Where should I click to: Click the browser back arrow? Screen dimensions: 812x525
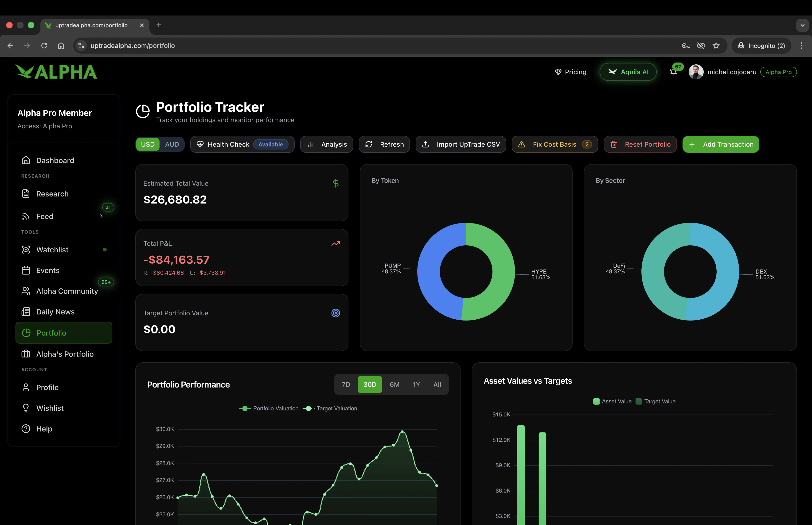(x=10, y=45)
